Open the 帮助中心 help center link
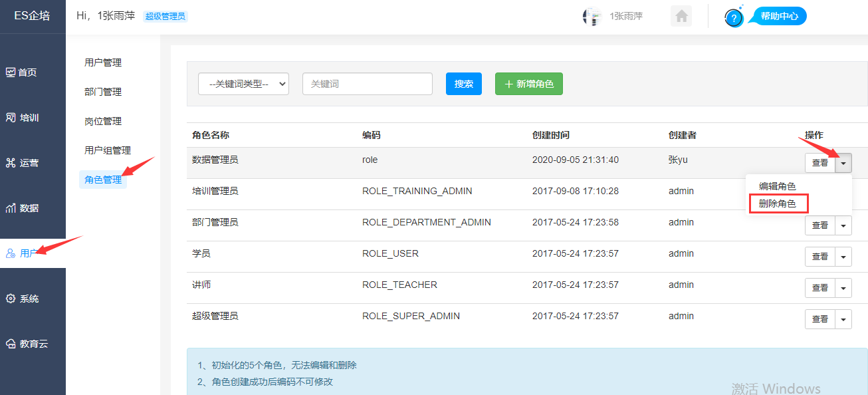 [780, 16]
